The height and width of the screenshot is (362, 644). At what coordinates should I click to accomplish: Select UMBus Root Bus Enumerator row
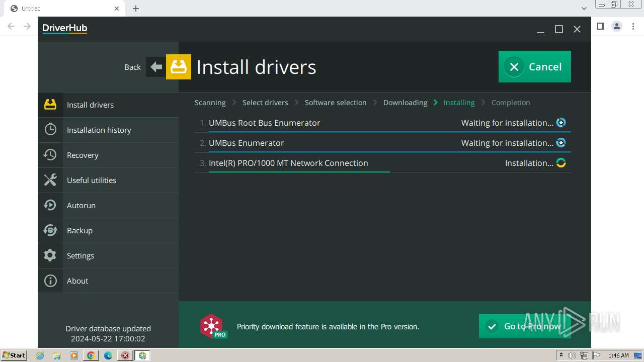tap(383, 123)
